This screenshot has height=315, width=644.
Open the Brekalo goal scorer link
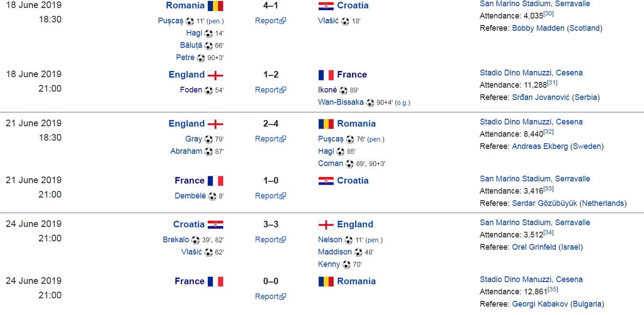coord(176,240)
